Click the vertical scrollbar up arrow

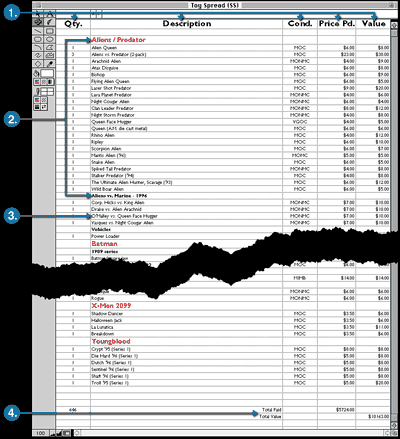point(394,26)
